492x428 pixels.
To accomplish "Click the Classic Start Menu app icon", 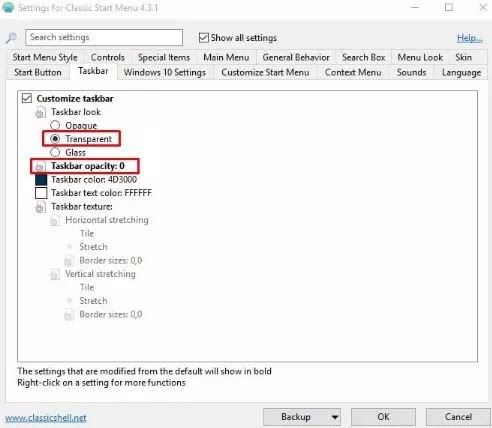I will click(8, 7).
